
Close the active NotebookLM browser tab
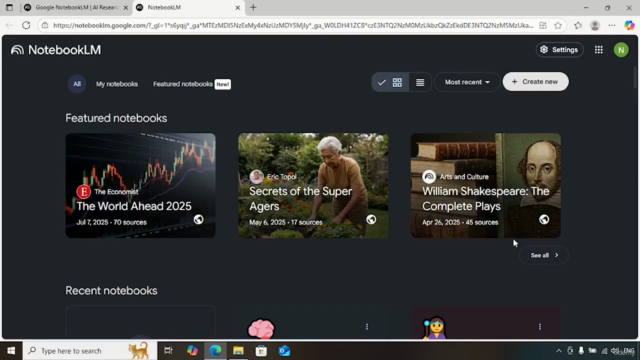(238, 7)
